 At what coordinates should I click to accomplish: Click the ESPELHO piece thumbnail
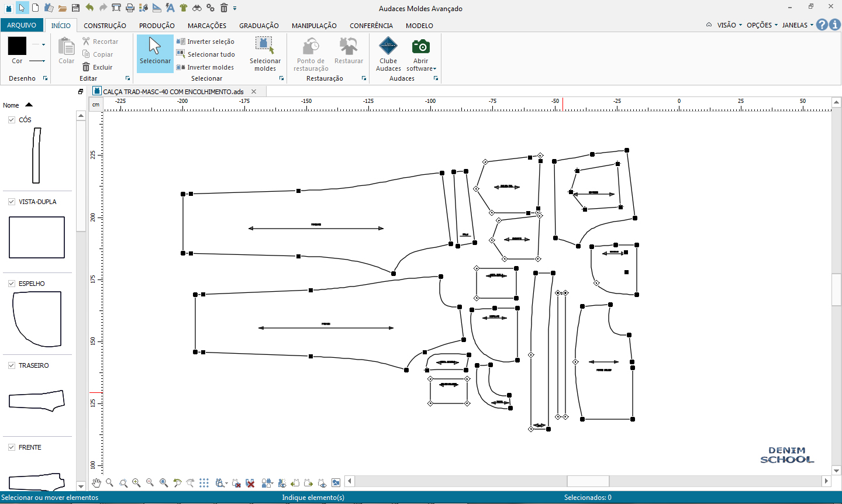coord(37,319)
